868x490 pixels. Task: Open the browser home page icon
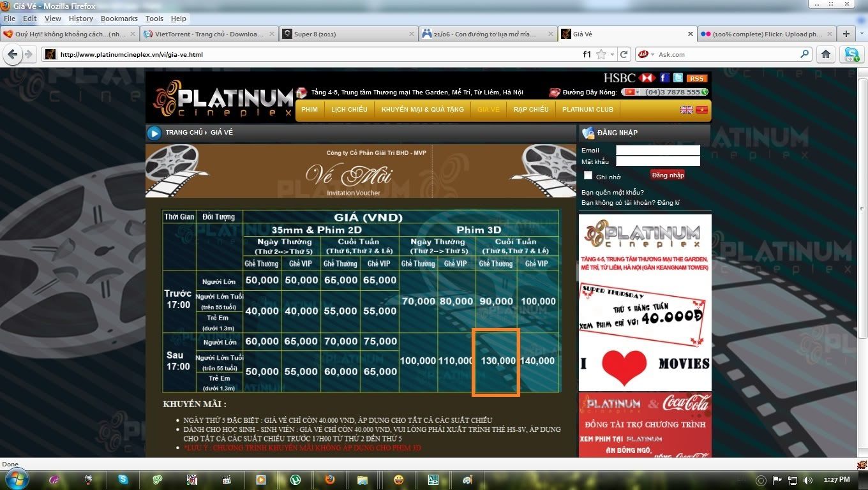tap(826, 54)
